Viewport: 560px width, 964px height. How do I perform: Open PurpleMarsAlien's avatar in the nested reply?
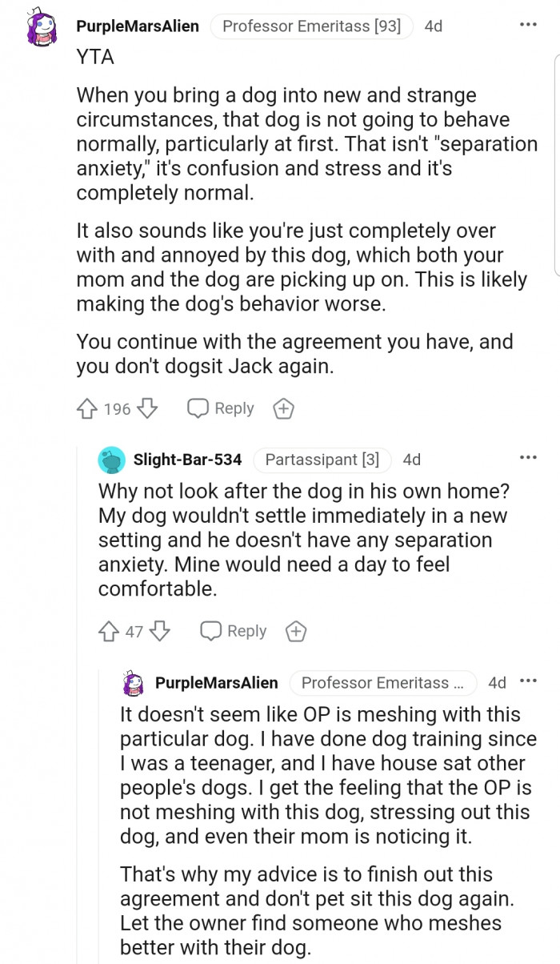[133, 683]
